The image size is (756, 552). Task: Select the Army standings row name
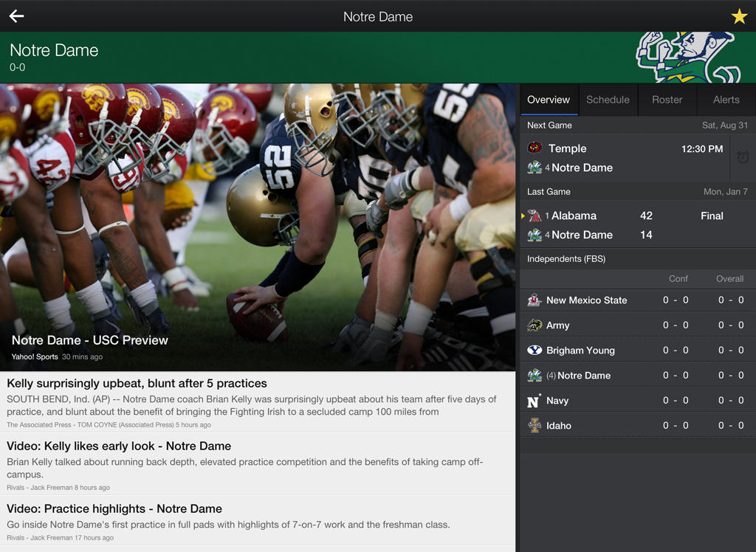click(x=558, y=325)
